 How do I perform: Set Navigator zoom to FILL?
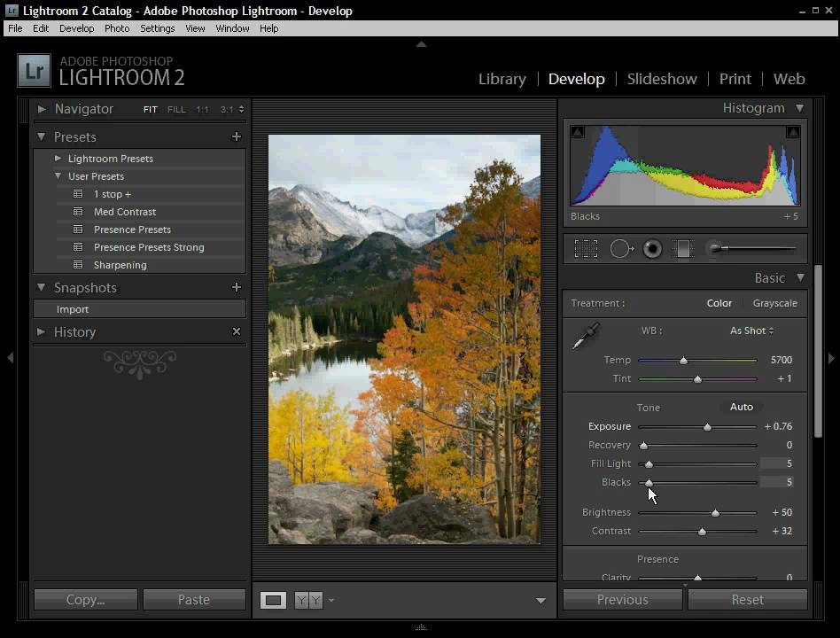tap(176, 109)
